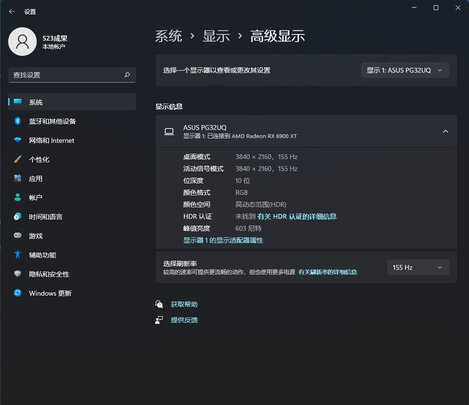Select the 系统 monitor icon in the sidebar
Screen dimensions: 469x405
click(x=18, y=102)
